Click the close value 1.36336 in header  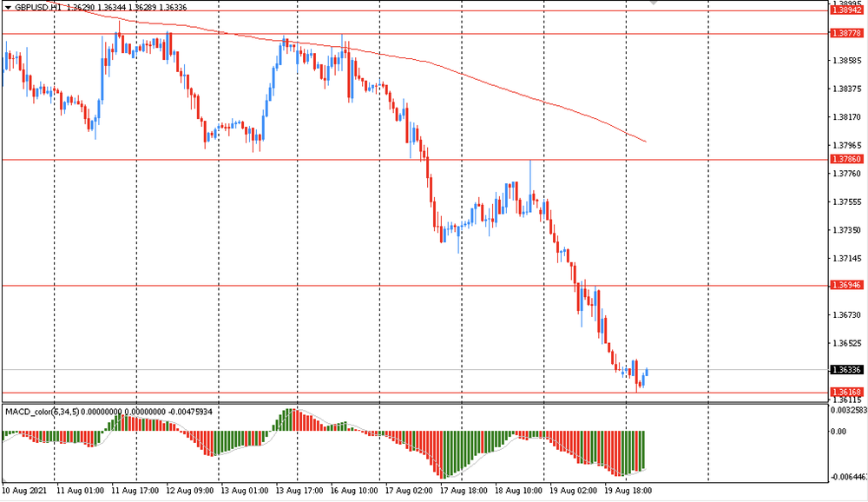[173, 7]
